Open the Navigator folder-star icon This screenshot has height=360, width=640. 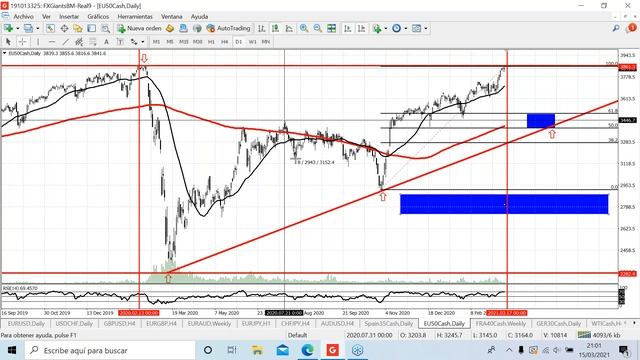pyautogui.click(x=78, y=28)
